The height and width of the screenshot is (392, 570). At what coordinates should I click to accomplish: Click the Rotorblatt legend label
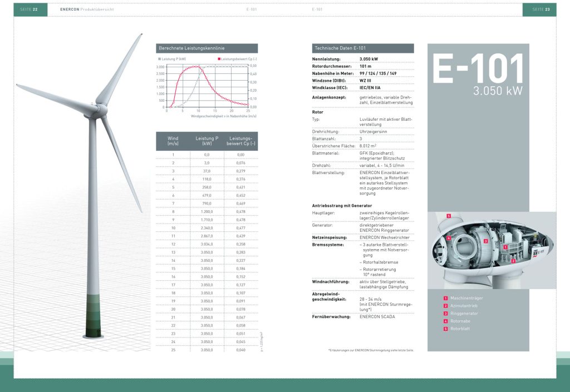pyautogui.click(x=461, y=329)
